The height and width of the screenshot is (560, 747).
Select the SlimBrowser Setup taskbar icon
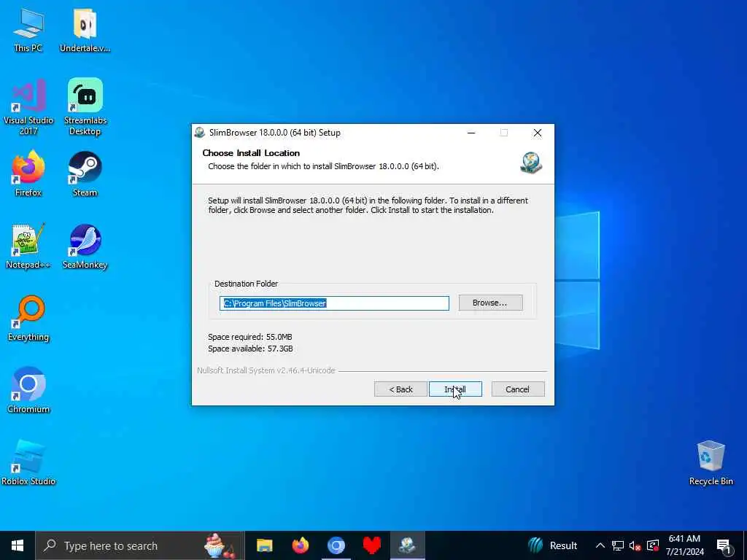[x=407, y=545]
